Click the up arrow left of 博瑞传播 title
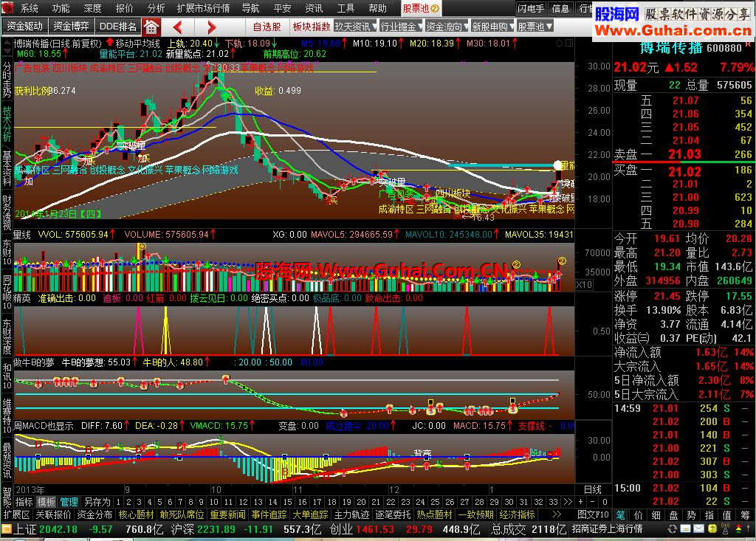Image resolution: width=756 pixels, height=541 pixels. click(x=7, y=44)
